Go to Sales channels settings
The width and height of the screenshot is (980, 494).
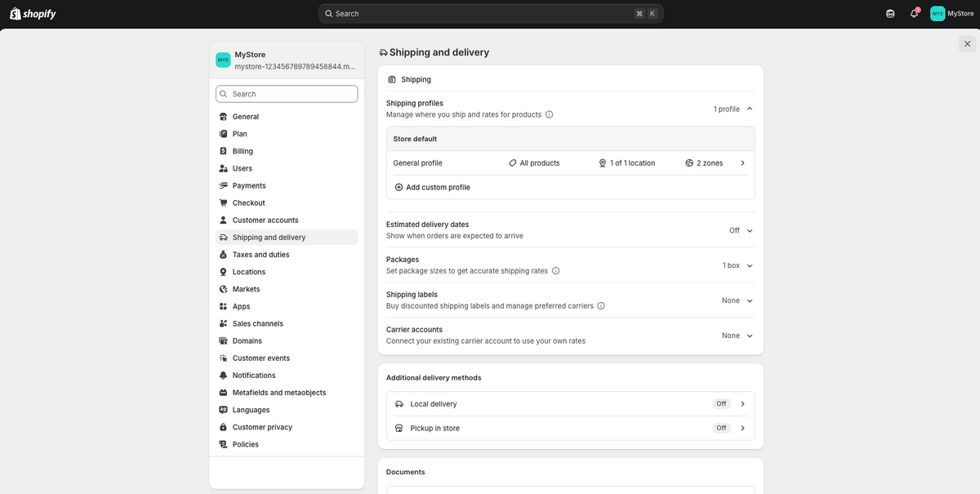(x=287, y=323)
